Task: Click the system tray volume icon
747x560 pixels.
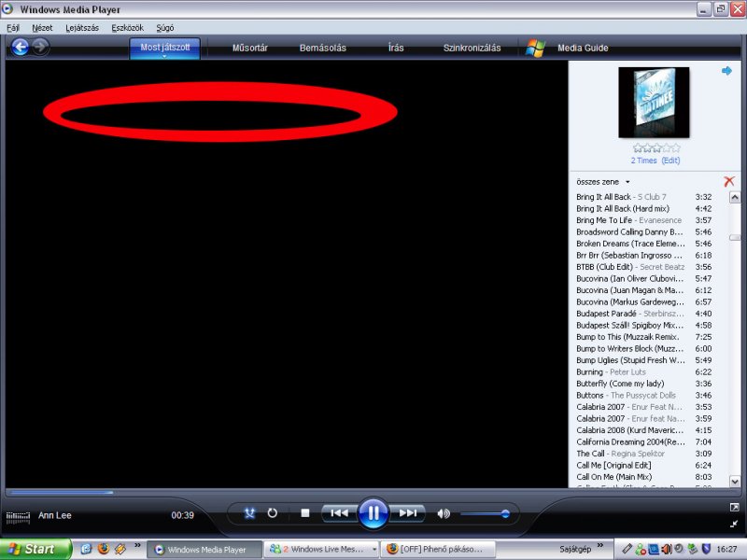Action: coord(666,549)
